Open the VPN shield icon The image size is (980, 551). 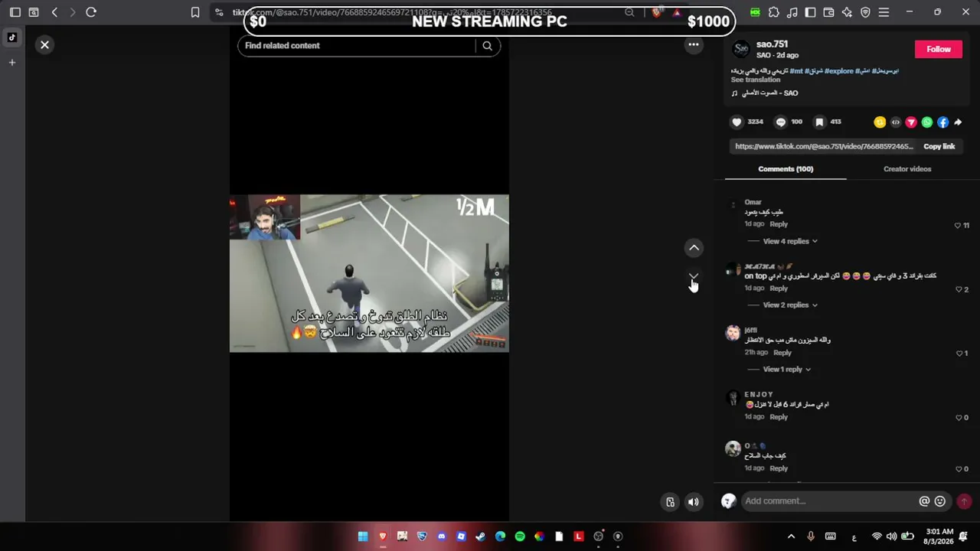(x=865, y=12)
